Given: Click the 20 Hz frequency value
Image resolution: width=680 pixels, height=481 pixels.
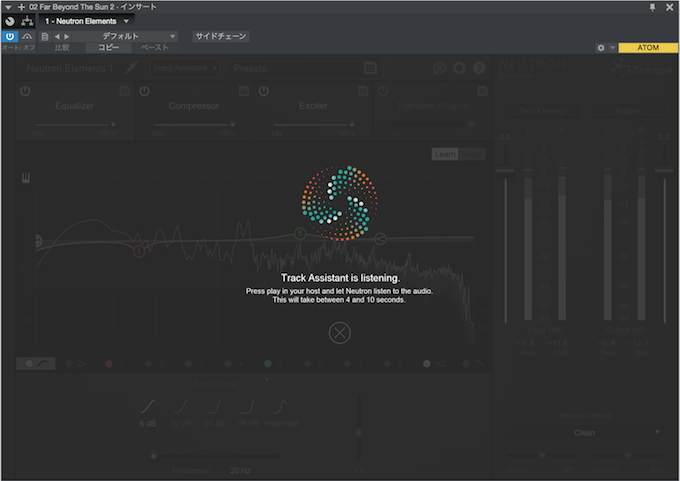Looking at the screenshot, I should [x=240, y=470].
